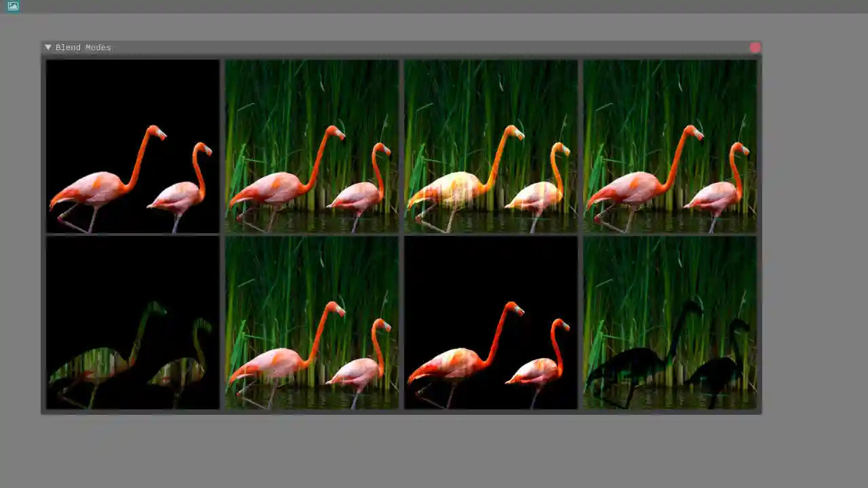Select the glowing flamingos-on-black preview

tap(490, 324)
